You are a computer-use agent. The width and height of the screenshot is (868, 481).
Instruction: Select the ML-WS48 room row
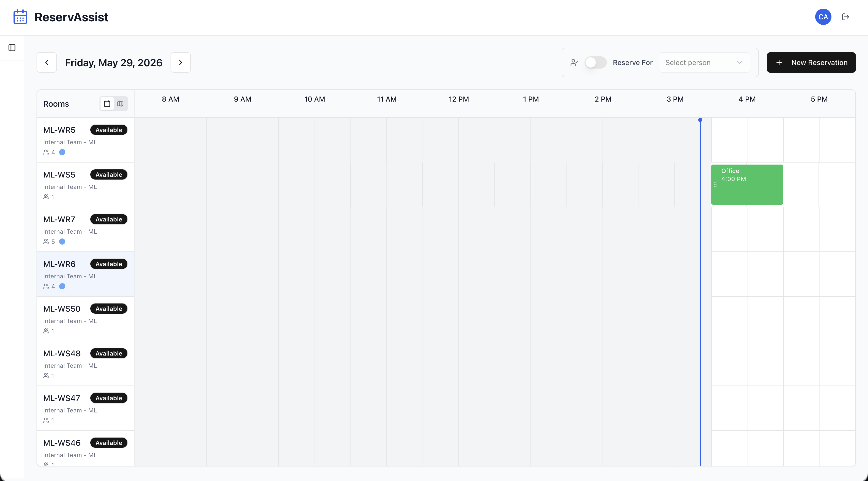pos(85,363)
